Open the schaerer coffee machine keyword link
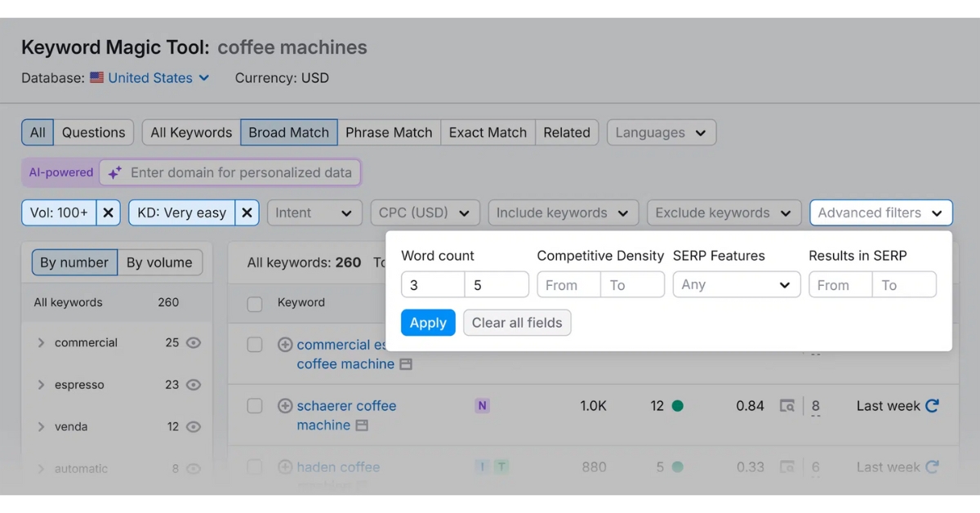This screenshot has height=513, width=980. [x=346, y=416]
